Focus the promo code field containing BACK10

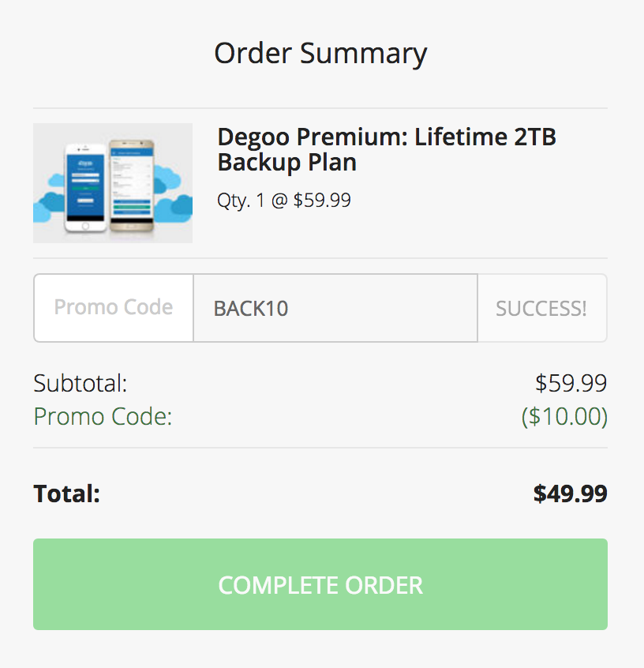[335, 308]
